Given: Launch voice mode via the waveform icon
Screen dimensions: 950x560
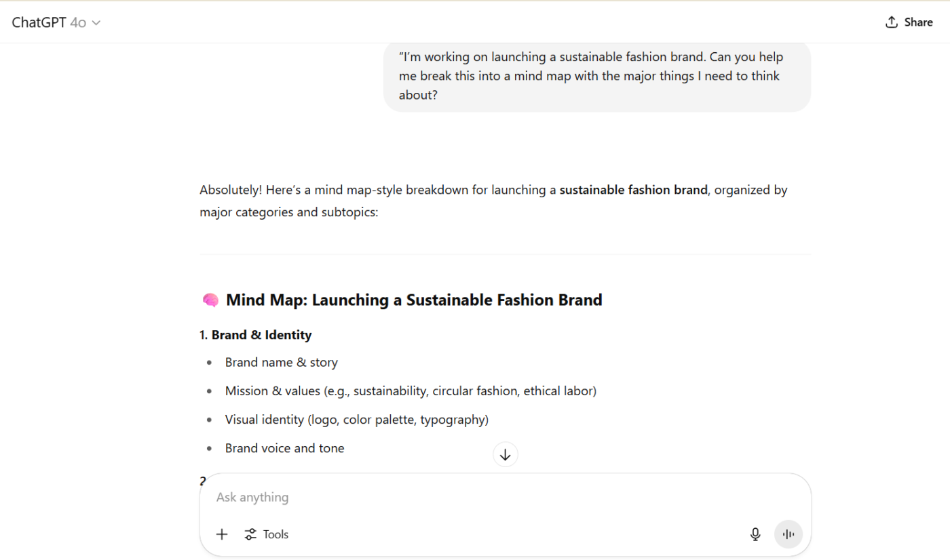Looking at the screenshot, I should [788, 534].
